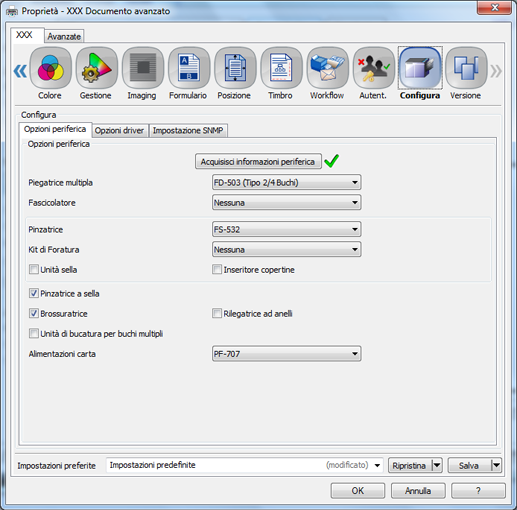This screenshot has height=510, width=517.
Task: Click the Piegatrice multipla label
Action: click(x=60, y=183)
